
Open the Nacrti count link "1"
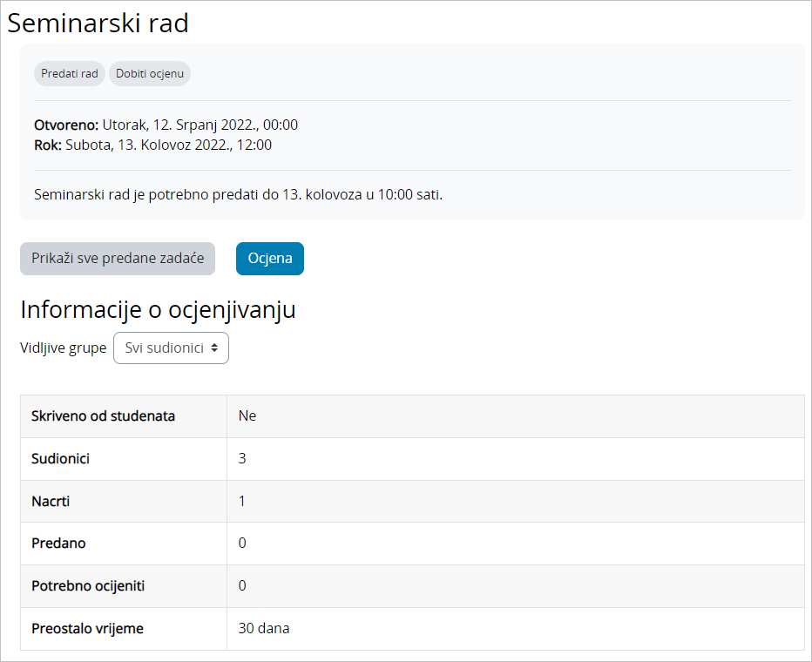pos(242,501)
